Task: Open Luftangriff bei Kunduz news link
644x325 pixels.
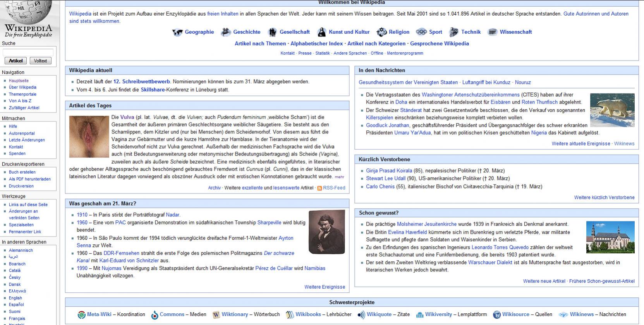Action: click(486, 83)
